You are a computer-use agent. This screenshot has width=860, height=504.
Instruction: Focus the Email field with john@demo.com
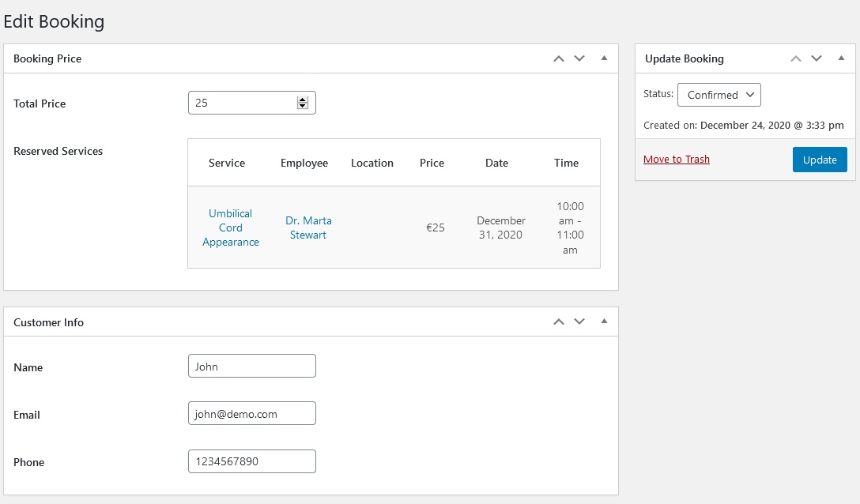(251, 413)
